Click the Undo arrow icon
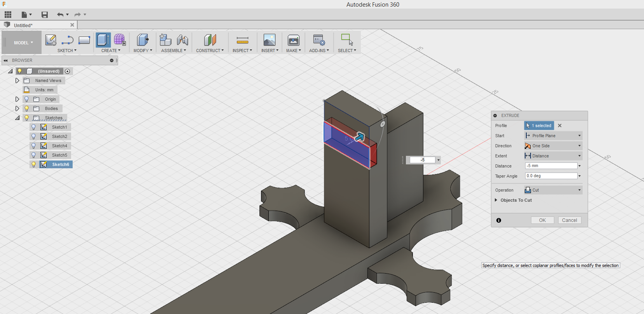This screenshot has height=314, width=644. coord(60,15)
